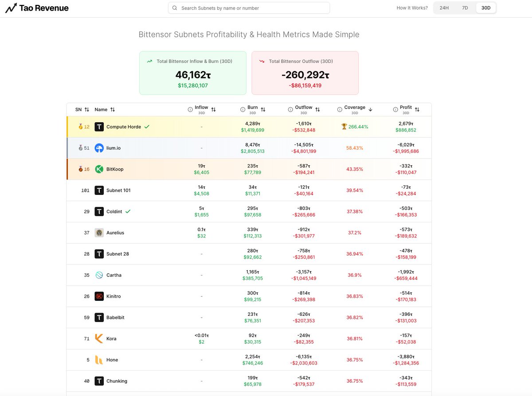Open the Tao Revenue home link
Screen dimensions: 532x396
37,8
